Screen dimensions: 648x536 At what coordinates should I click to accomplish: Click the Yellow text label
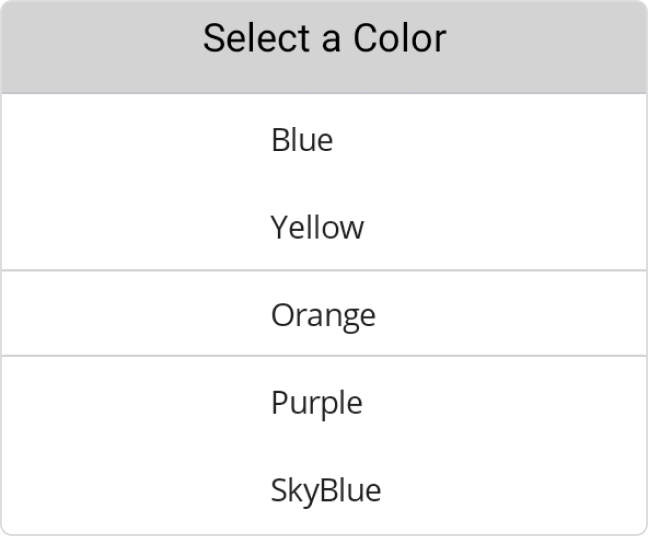pyautogui.click(x=317, y=228)
